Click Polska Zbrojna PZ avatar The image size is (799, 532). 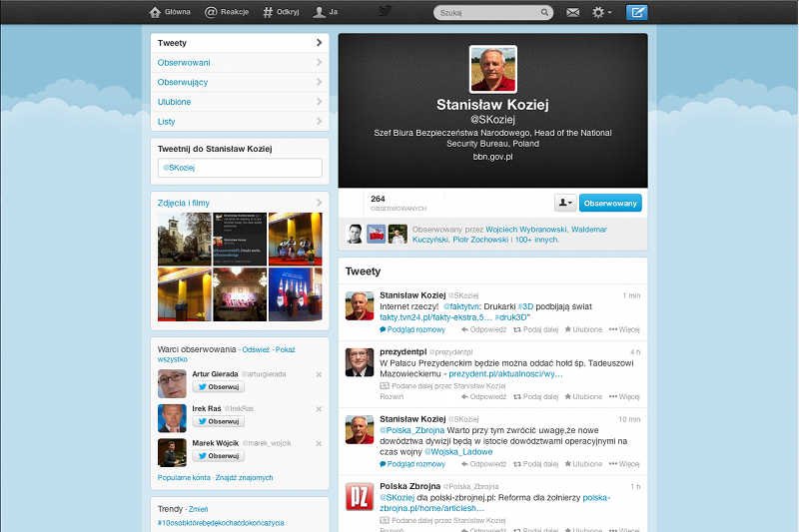(360, 496)
